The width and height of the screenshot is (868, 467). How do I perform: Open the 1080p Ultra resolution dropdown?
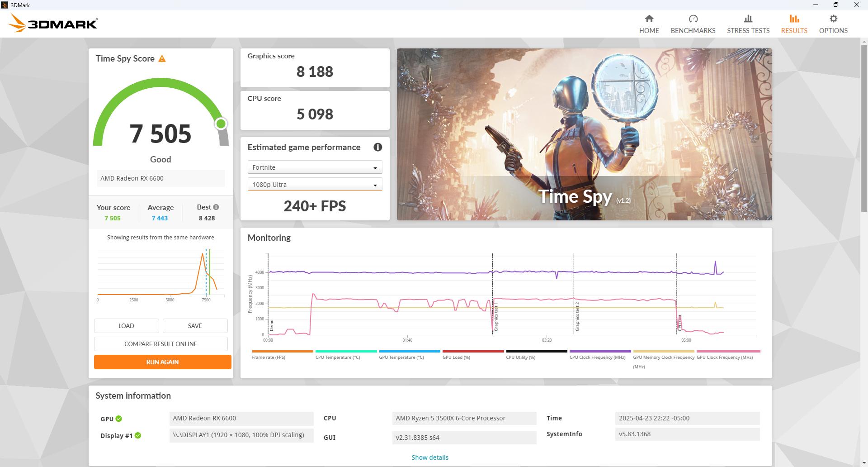(315, 185)
